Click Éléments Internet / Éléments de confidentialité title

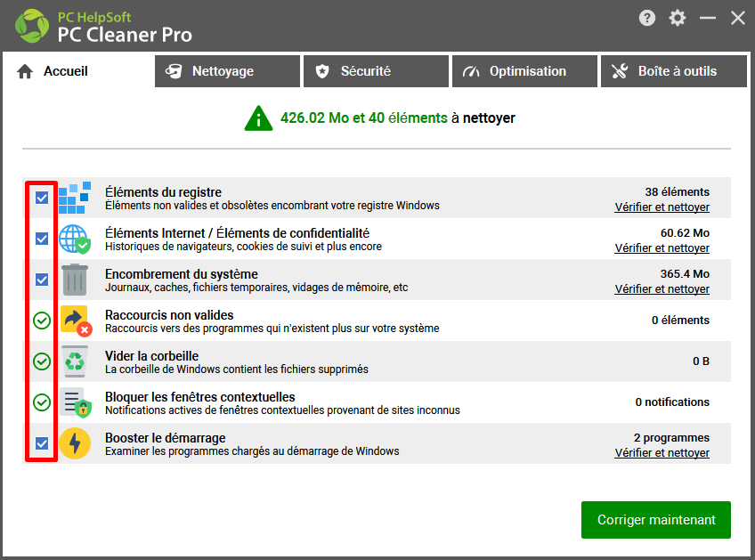238,233
